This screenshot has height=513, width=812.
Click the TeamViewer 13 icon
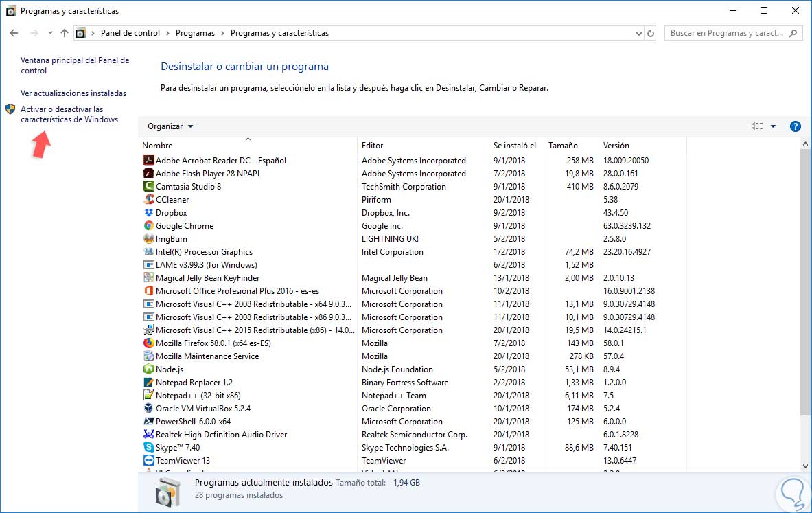(149, 460)
